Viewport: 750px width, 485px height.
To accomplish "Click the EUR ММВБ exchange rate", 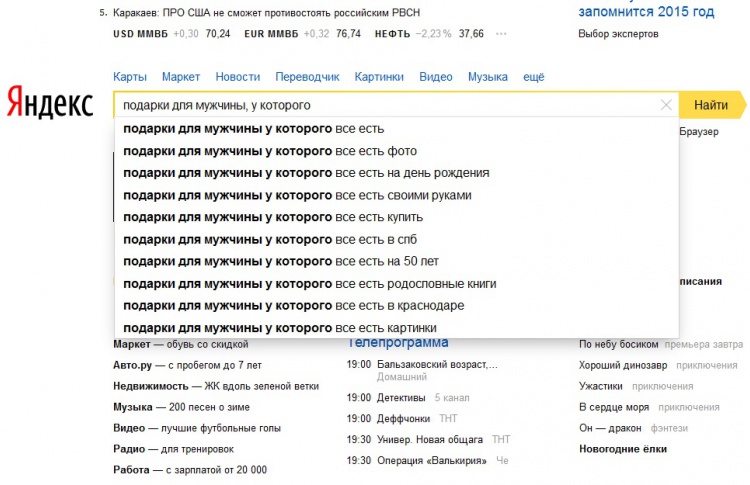I will [x=302, y=34].
